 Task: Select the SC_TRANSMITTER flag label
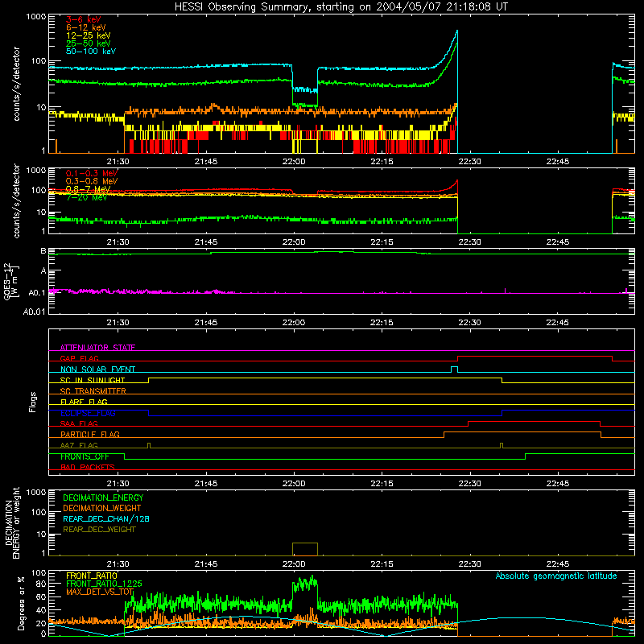[93, 390]
